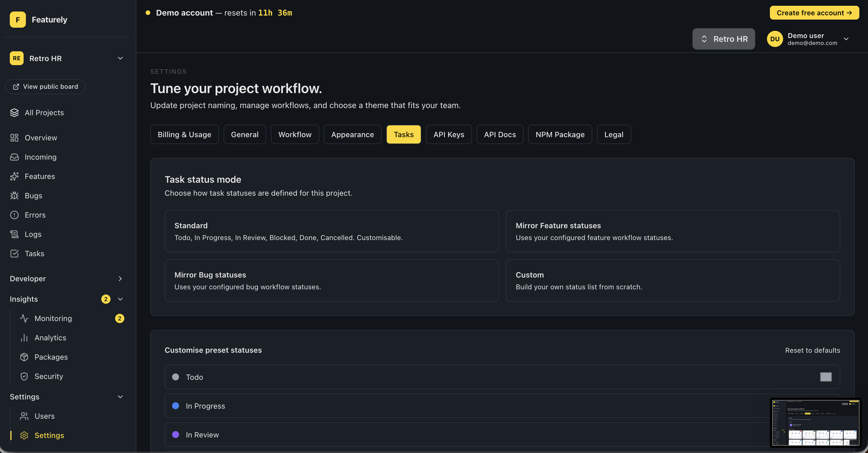Click the Logs scroll icon
This screenshot has width=868, height=453.
pyautogui.click(x=14, y=234)
